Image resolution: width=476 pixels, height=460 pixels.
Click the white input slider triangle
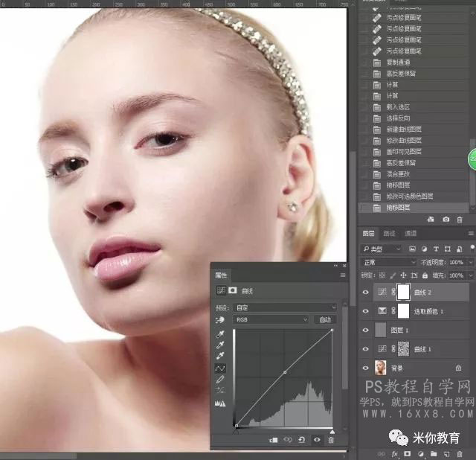point(332,432)
